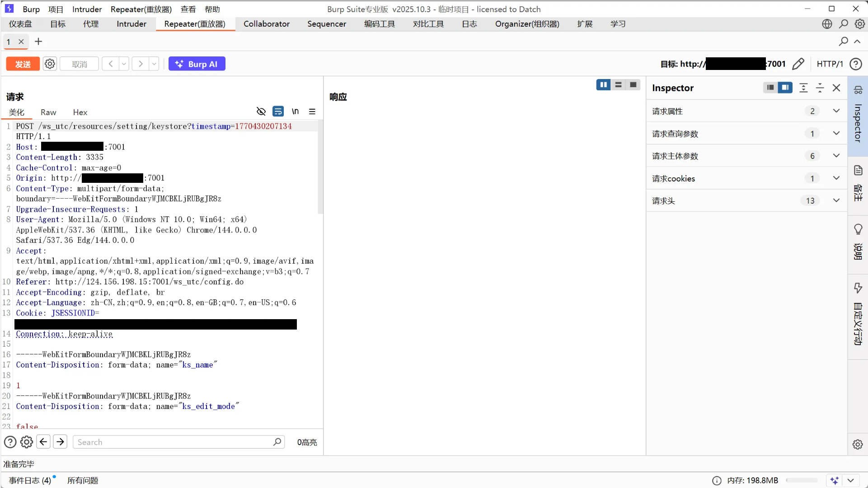Close the Inspector panel
868x488 pixels.
[836, 88]
